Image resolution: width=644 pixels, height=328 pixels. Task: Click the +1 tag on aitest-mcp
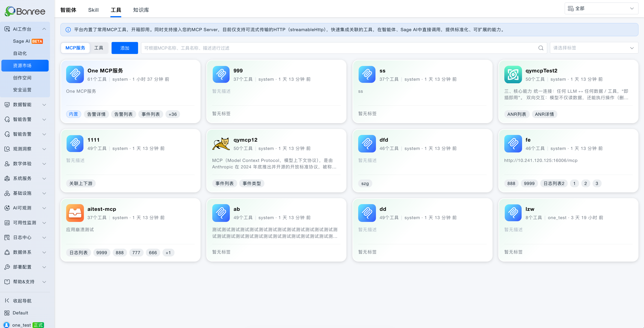point(168,253)
